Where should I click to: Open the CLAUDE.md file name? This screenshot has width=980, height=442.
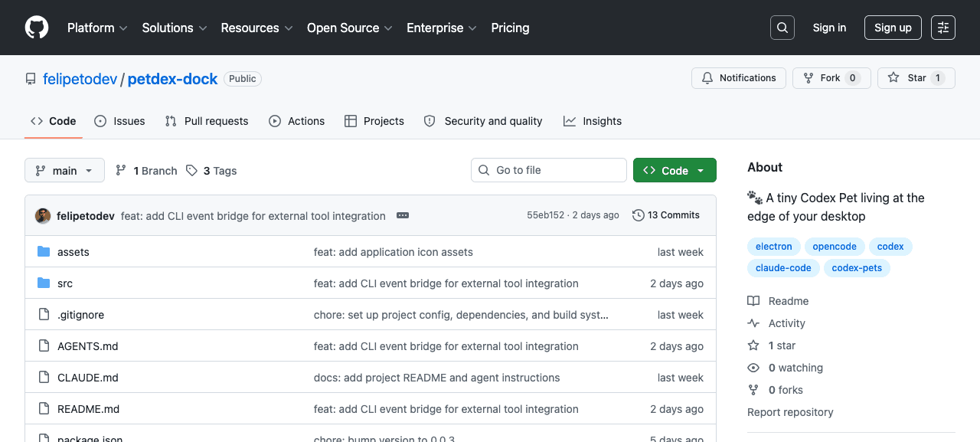pos(88,378)
